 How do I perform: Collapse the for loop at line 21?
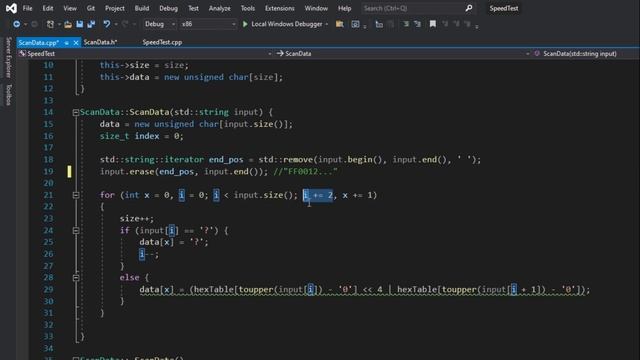(76, 195)
